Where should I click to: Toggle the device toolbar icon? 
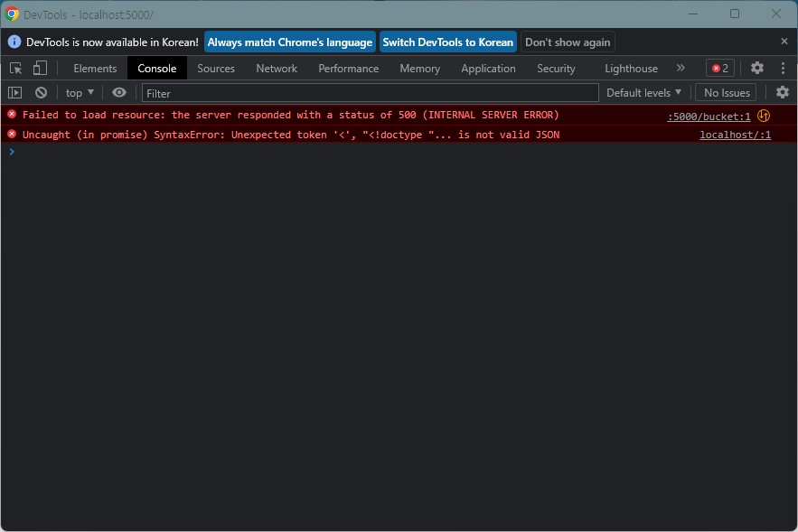[x=40, y=68]
